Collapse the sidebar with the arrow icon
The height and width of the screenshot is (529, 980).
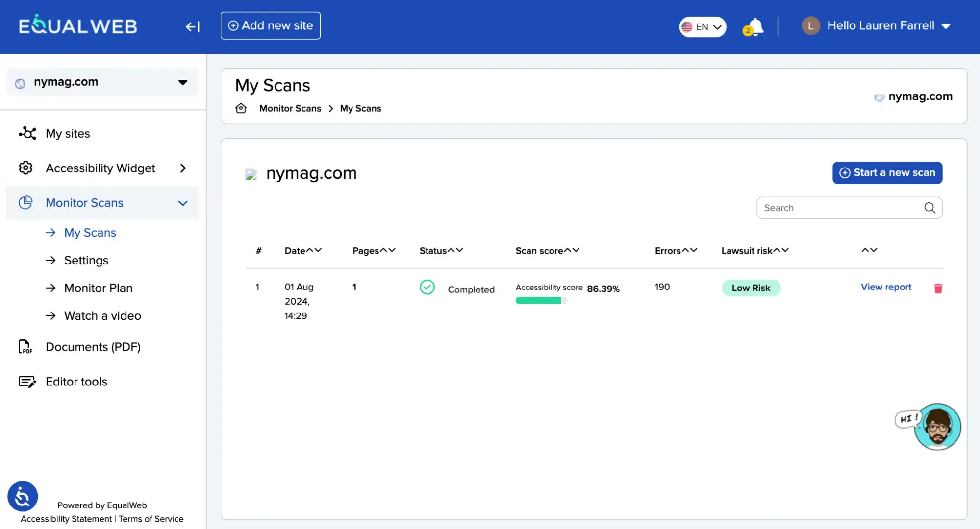193,26
